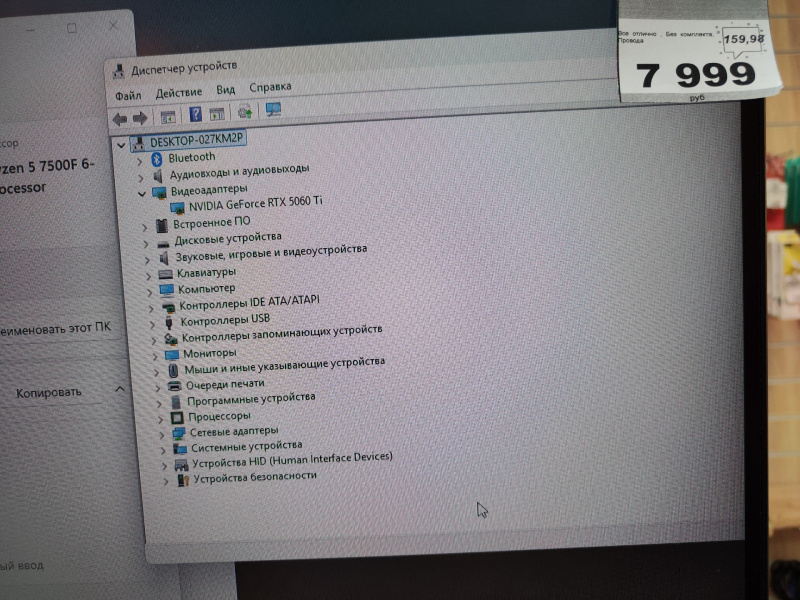Expand the Контроллеры IDE ATA/ATAPI category
Image resolution: width=800 pixels, height=600 pixels.
(x=151, y=308)
